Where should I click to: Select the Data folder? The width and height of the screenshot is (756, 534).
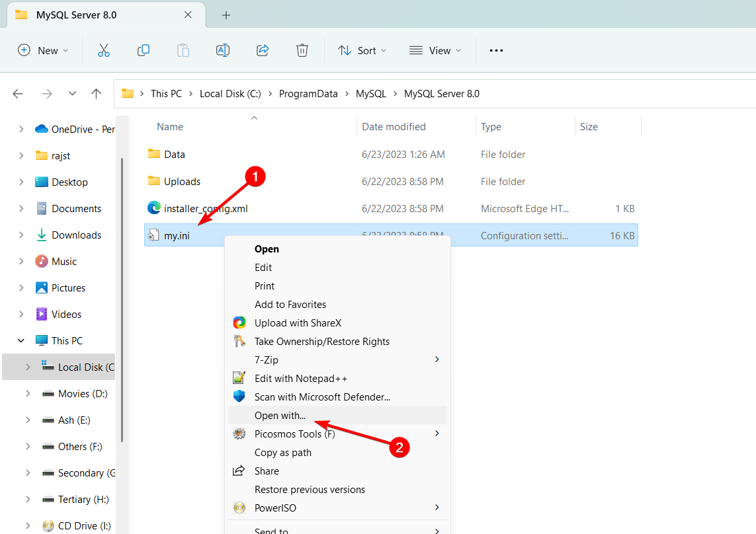391,154
